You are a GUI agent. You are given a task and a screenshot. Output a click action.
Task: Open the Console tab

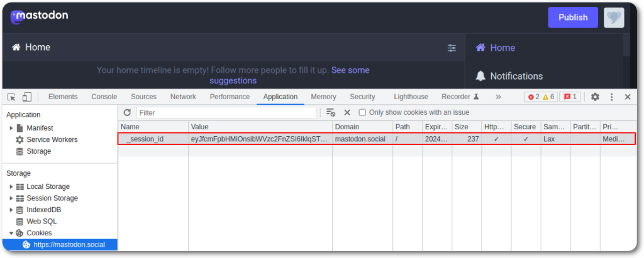click(104, 97)
